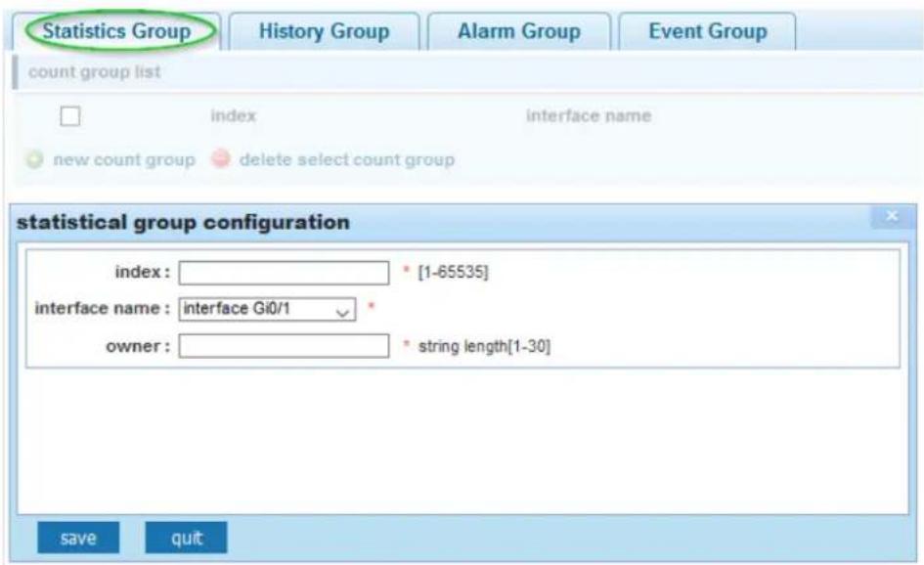Click the 'new count group' link
This screenshot has height=565, width=924.
point(124,159)
